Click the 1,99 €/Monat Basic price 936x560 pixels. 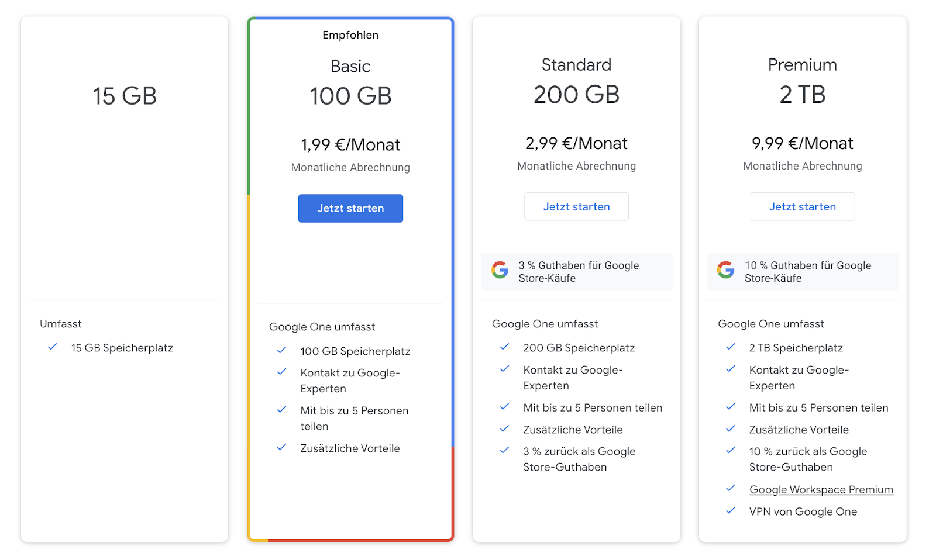[350, 145]
